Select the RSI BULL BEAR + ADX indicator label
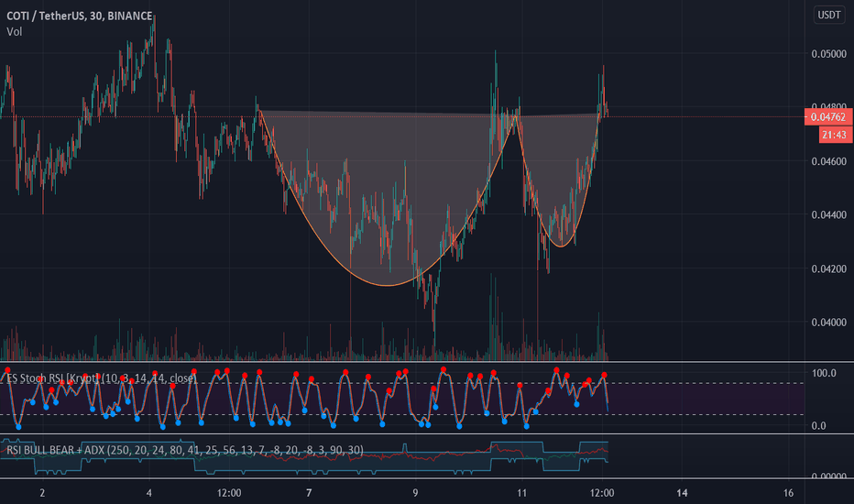The image size is (854, 504). pyautogui.click(x=184, y=450)
